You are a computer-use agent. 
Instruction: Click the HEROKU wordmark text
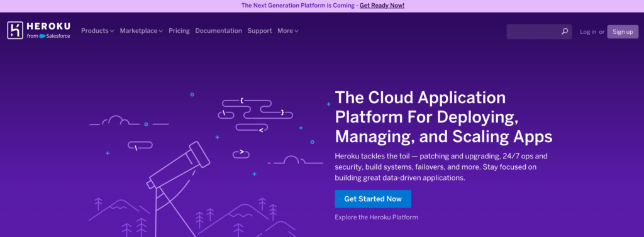point(48,26)
